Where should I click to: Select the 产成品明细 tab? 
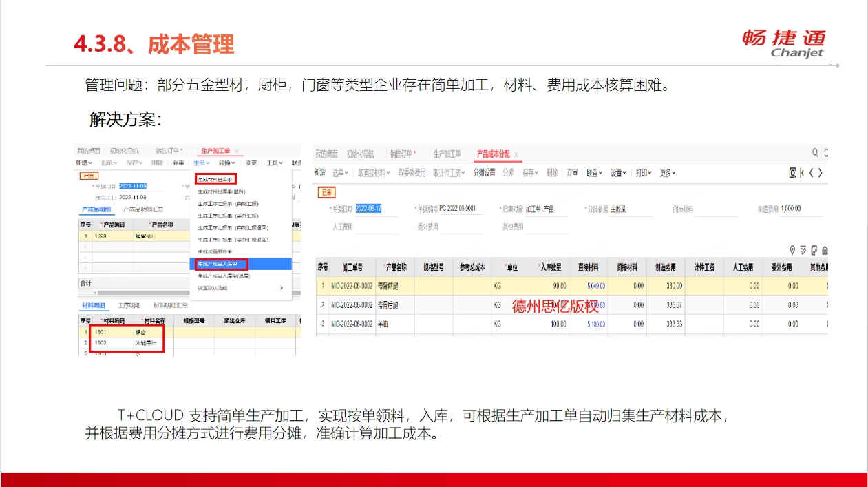pos(96,209)
